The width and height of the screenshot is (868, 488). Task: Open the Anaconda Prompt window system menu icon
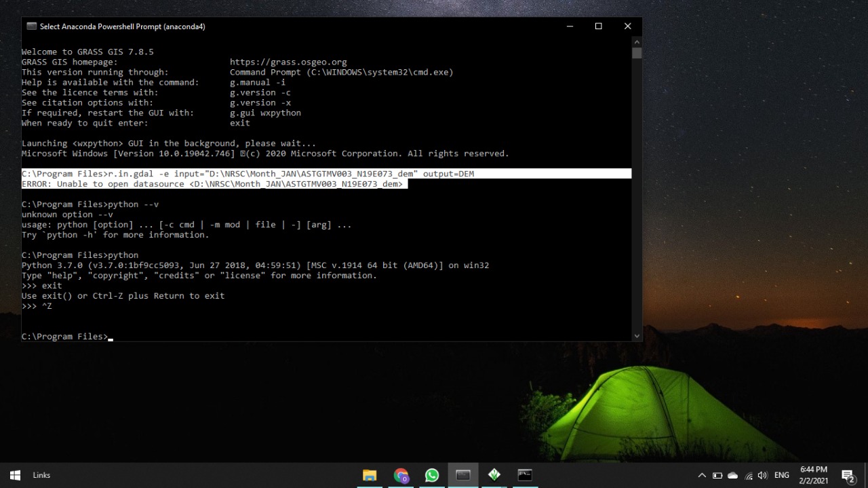click(31, 26)
